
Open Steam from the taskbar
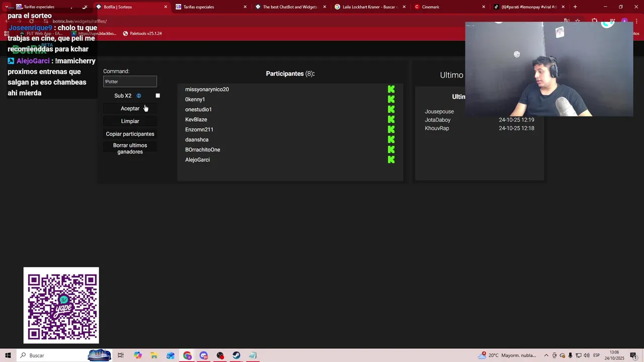tap(236, 355)
